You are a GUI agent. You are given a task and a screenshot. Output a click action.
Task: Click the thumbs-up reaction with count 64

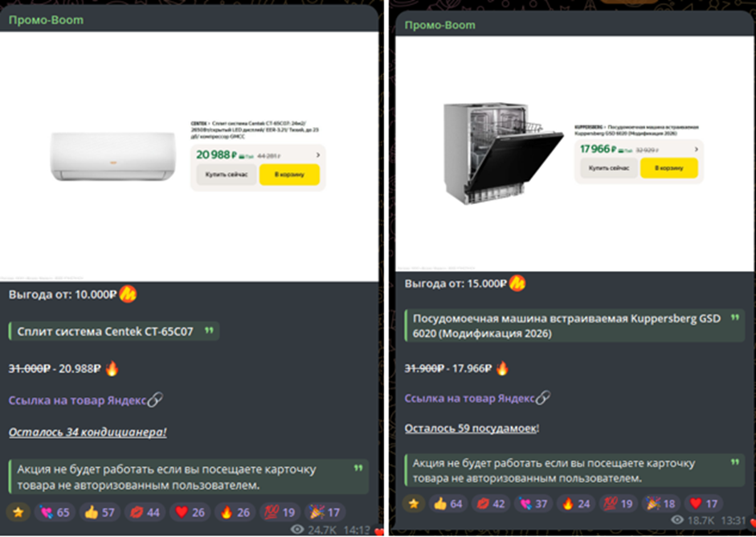[x=448, y=504]
